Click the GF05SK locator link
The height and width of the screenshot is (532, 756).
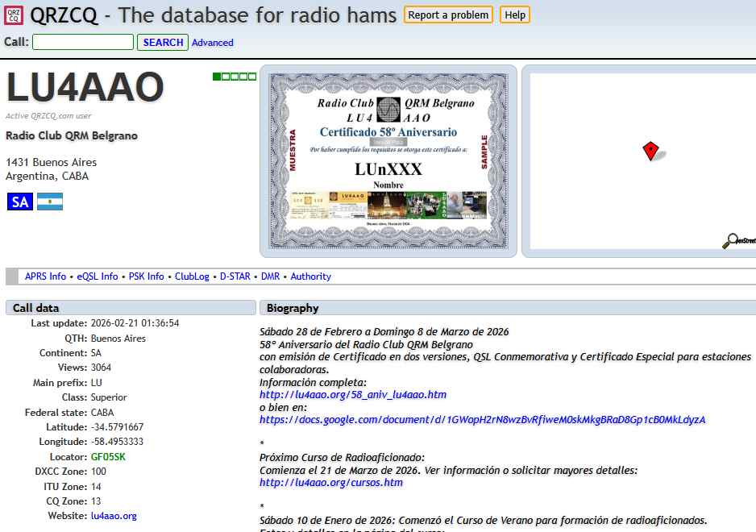coord(108,457)
